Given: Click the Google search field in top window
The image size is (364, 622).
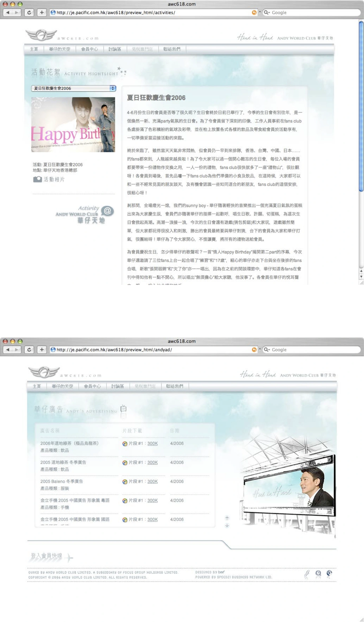Looking at the screenshot, I should point(312,12).
